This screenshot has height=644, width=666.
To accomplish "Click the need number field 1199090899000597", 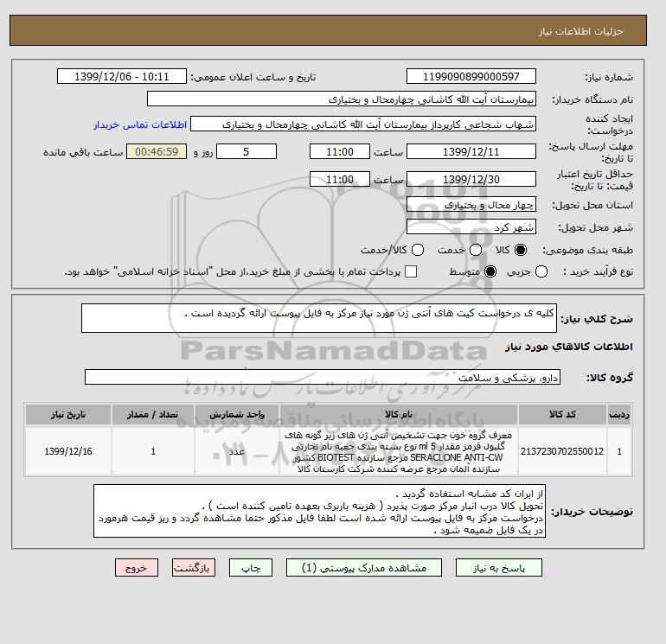I will [x=471, y=76].
